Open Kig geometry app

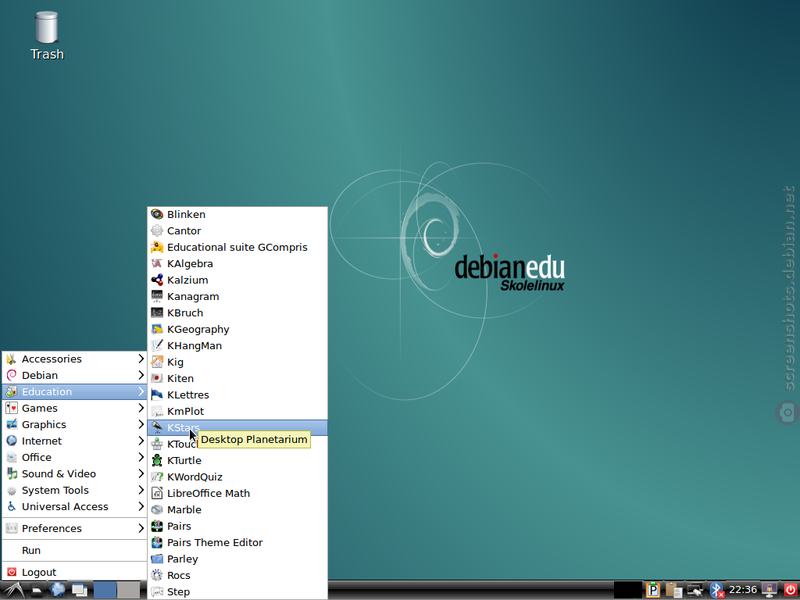(237, 362)
